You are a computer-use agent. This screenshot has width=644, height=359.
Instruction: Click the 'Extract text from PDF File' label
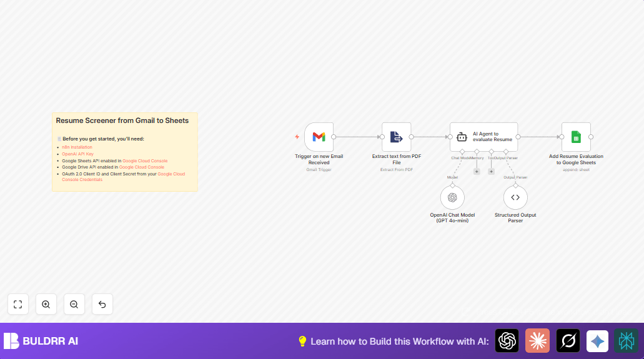pos(397,159)
